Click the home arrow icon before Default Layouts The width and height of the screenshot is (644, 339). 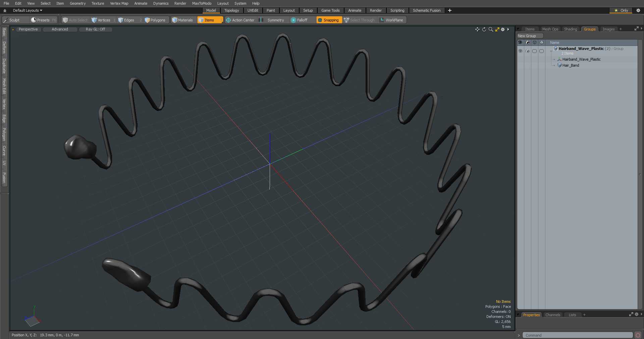[5, 10]
